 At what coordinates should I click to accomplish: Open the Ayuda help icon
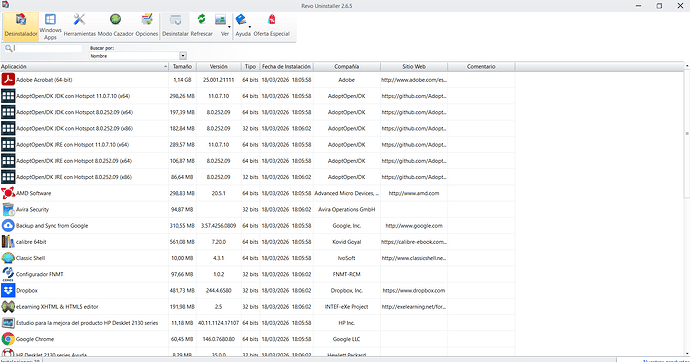(x=241, y=20)
